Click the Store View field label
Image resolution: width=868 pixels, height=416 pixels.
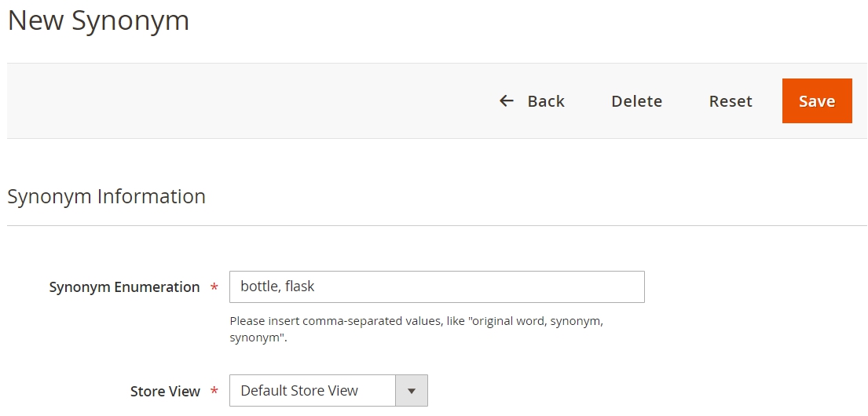[x=165, y=391]
